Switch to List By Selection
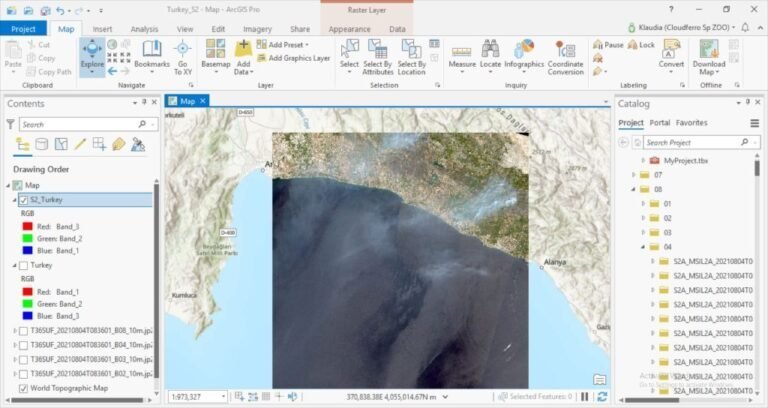The height and width of the screenshot is (408, 768). coord(61,144)
